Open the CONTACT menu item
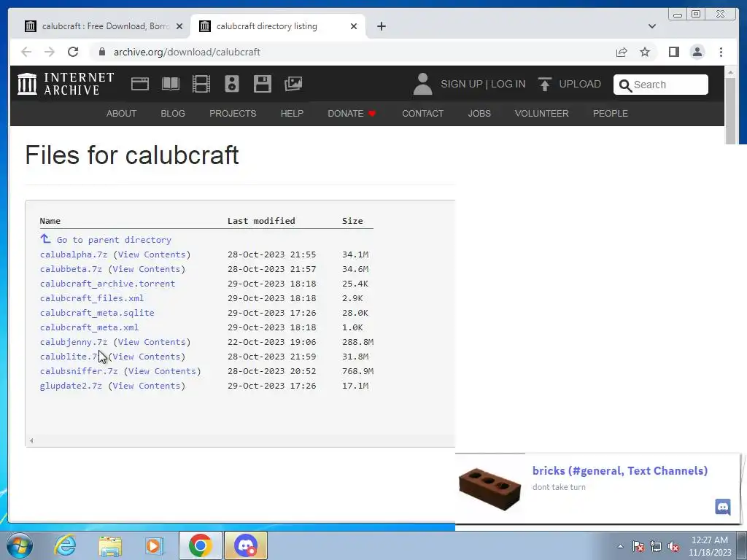This screenshot has width=747, height=560. tap(422, 113)
